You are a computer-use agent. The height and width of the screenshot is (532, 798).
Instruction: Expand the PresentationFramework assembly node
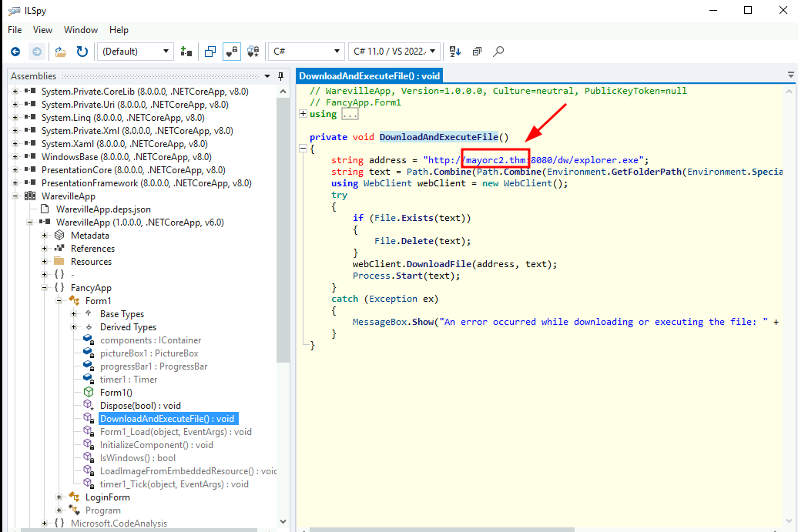(15, 183)
